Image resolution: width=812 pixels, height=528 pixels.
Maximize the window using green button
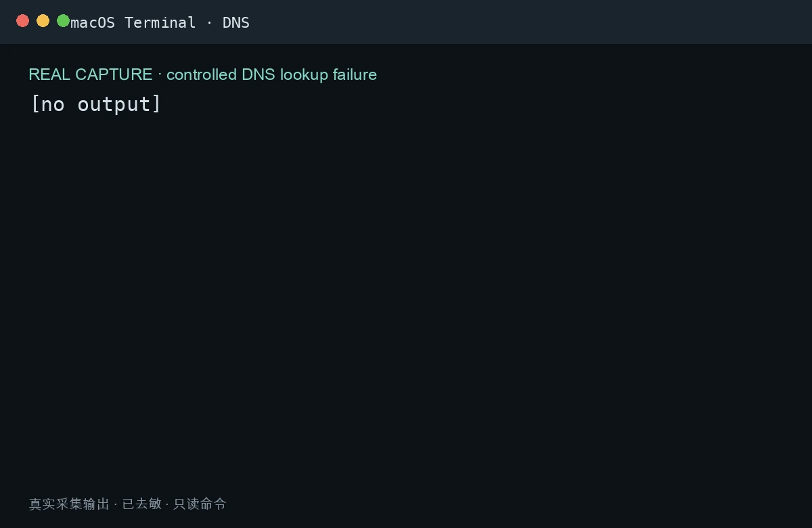63,21
